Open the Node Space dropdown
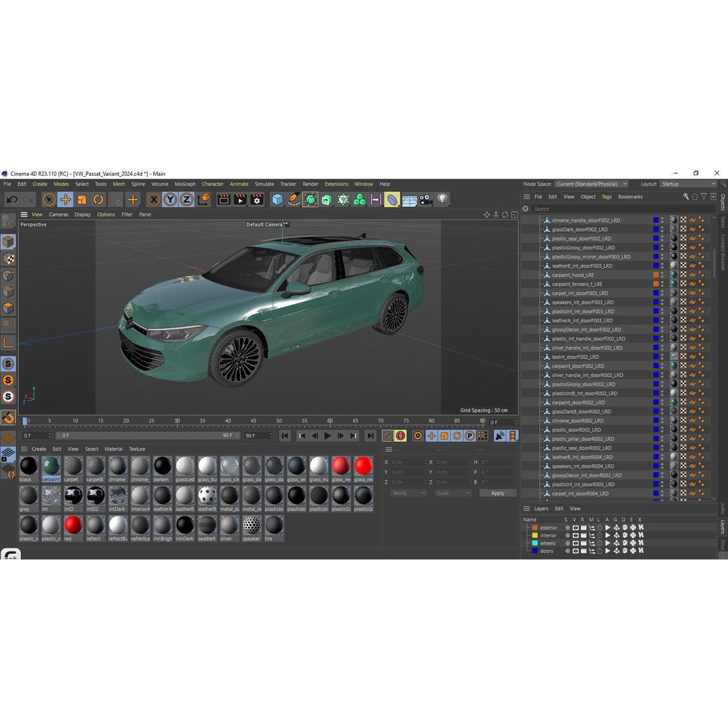 pos(591,184)
